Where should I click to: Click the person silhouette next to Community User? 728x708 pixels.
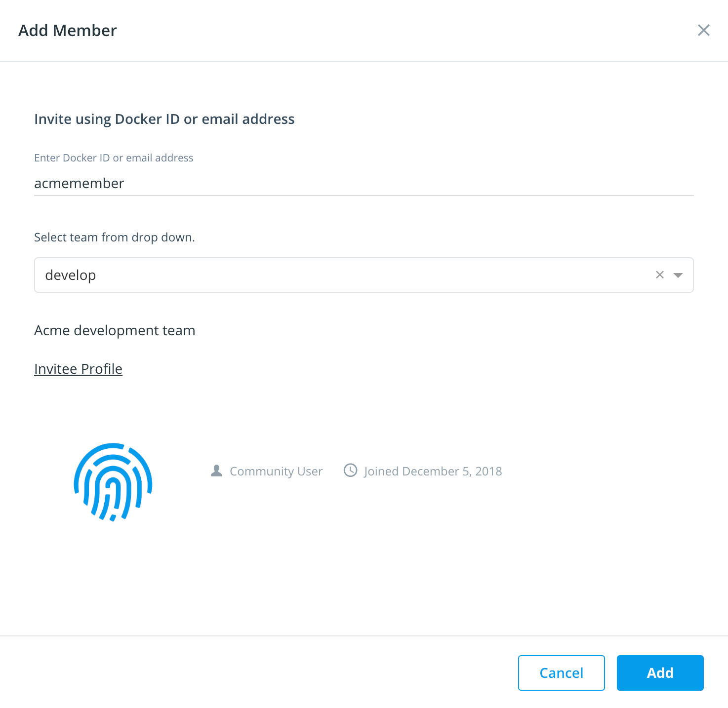pyautogui.click(x=216, y=470)
